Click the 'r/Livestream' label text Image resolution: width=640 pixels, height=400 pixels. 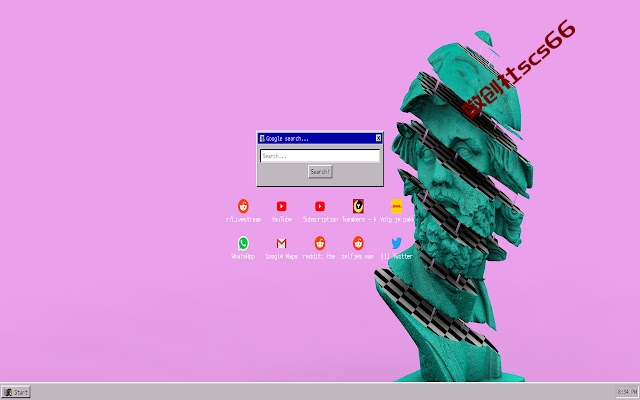[x=243, y=220]
